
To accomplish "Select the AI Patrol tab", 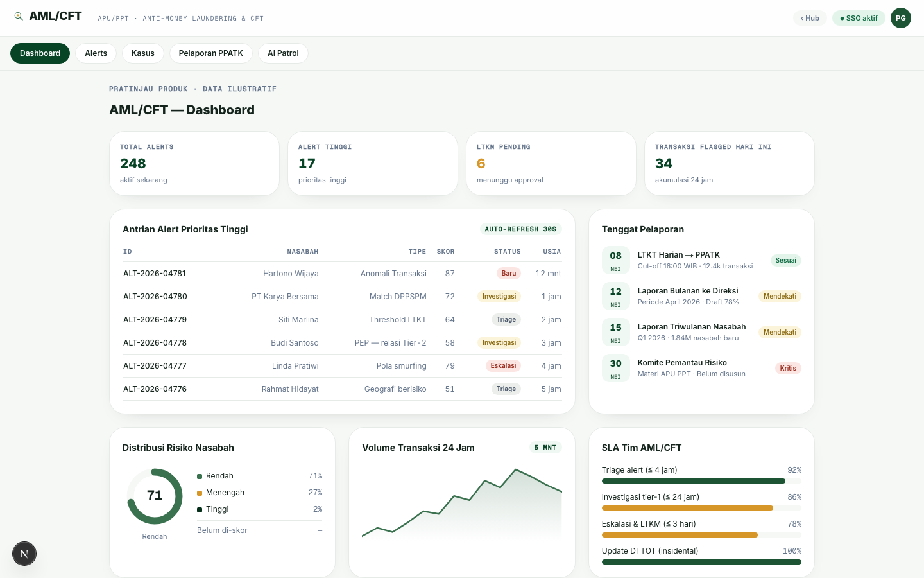I will [x=283, y=53].
